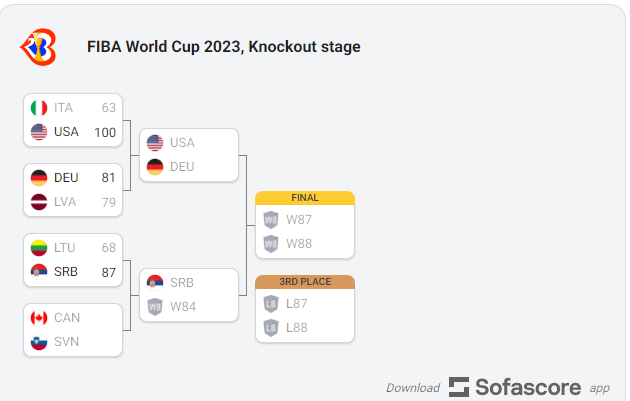Image resolution: width=630 pixels, height=401 pixels.
Task: Select the USA score of 100
Action: 105,132
